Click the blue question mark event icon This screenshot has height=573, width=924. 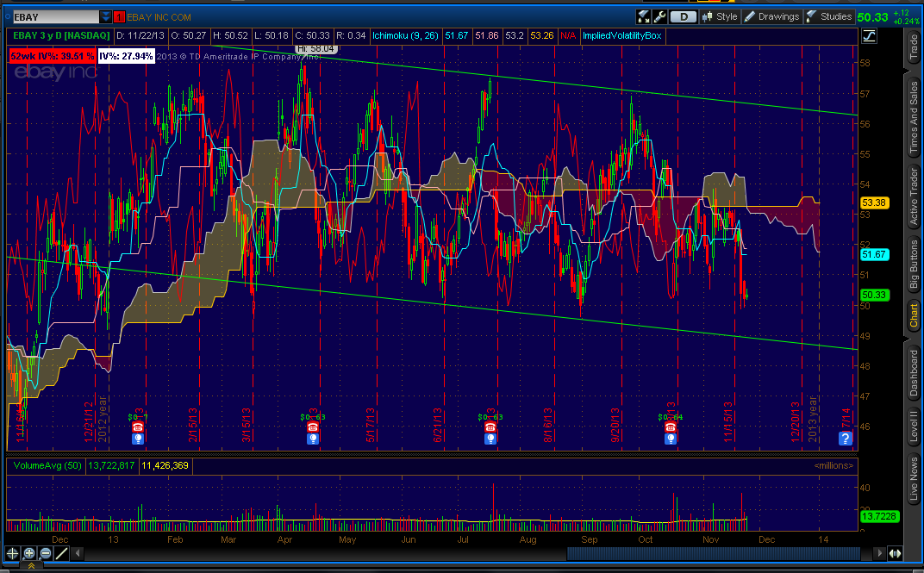click(845, 438)
